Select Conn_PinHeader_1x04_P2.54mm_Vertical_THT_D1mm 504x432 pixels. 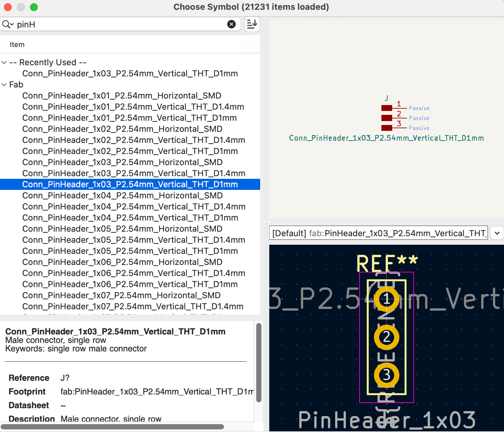point(130,218)
